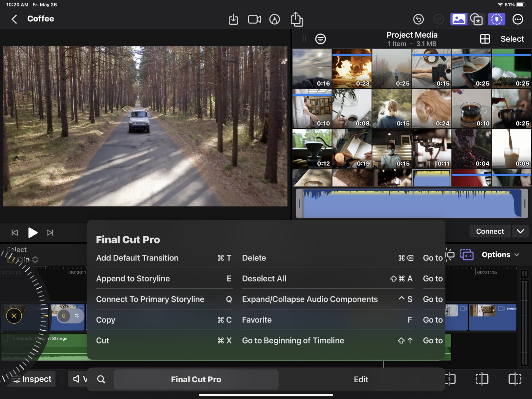Choose the Cut command
Image resolution: width=532 pixels, height=399 pixels.
[164, 340]
